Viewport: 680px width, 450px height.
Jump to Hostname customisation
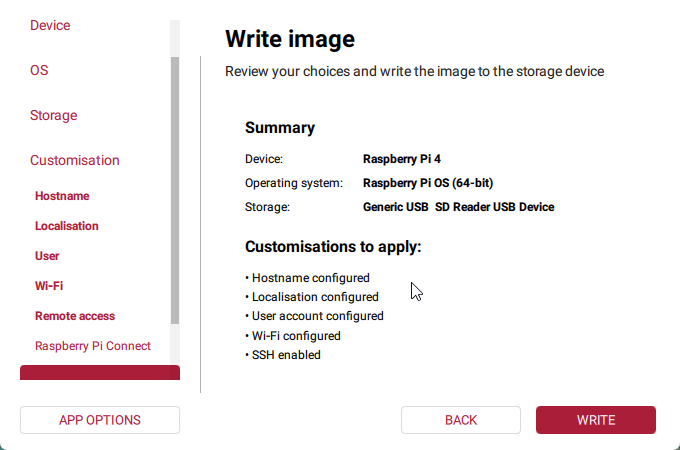click(62, 196)
